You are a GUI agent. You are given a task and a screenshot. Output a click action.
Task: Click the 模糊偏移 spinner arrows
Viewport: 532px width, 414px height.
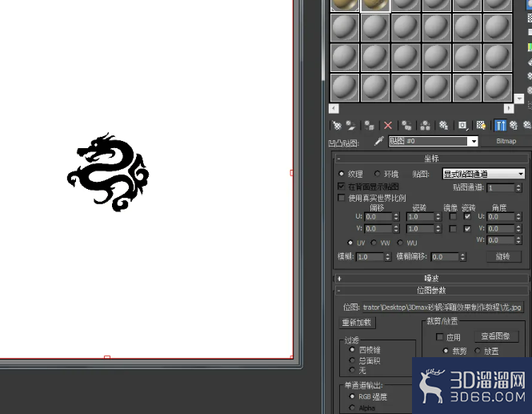(462, 257)
